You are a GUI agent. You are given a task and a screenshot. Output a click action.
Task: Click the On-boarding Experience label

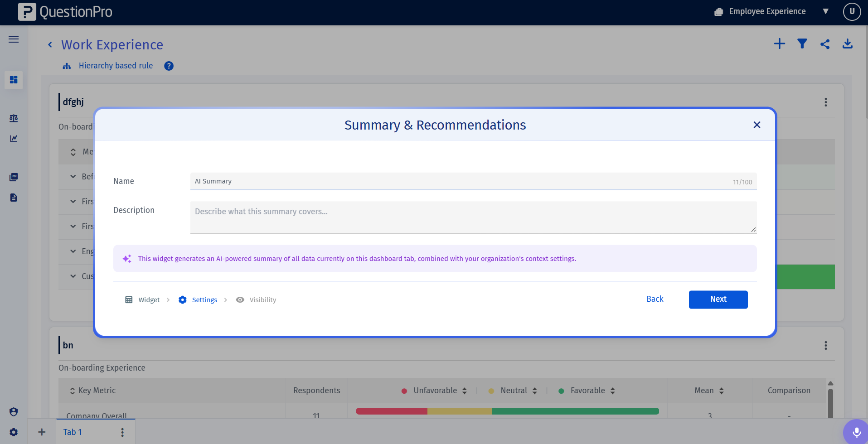tap(102, 368)
